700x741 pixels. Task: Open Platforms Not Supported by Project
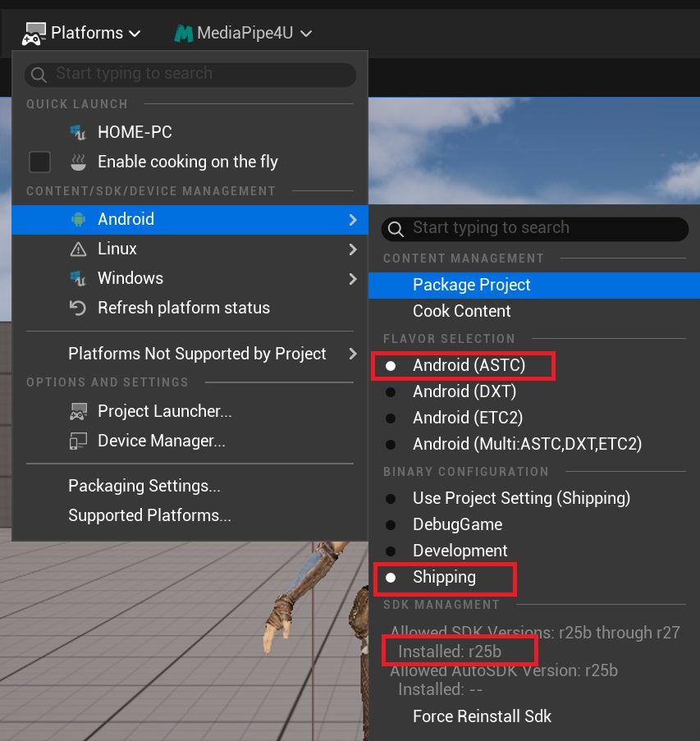click(x=190, y=354)
